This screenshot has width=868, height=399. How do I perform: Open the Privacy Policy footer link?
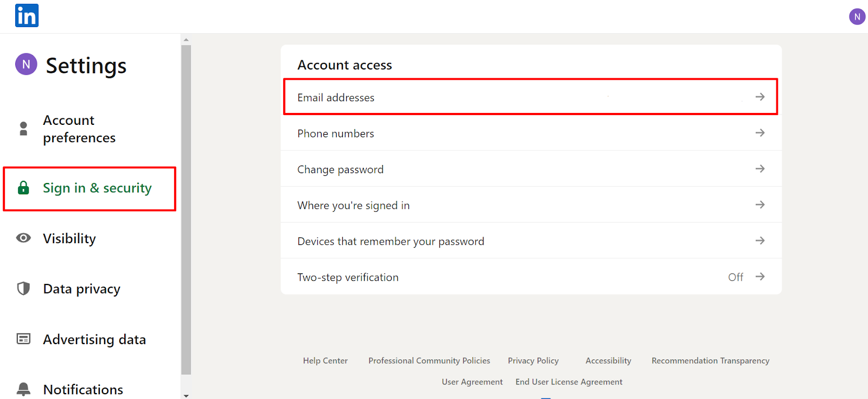(x=533, y=360)
